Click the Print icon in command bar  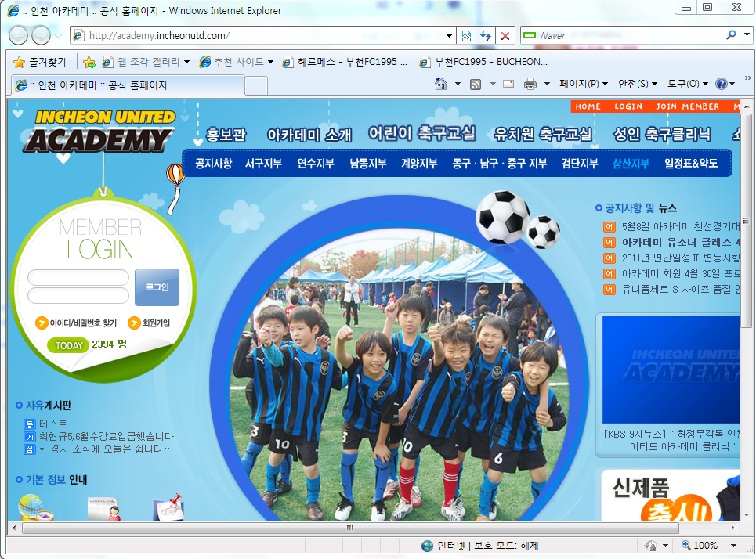click(x=530, y=84)
